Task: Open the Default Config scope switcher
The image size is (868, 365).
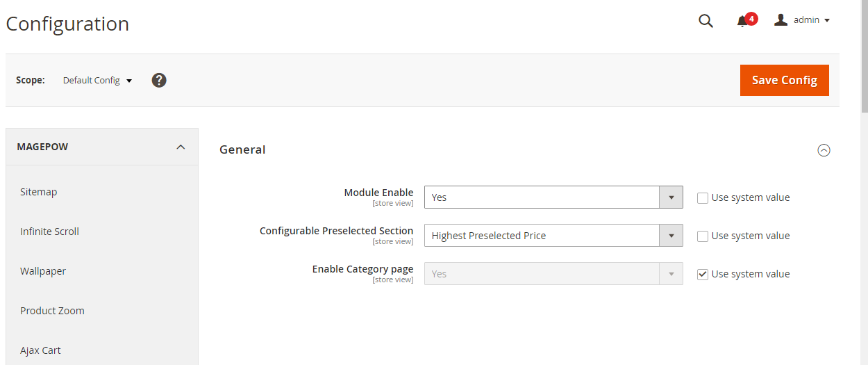Action: [97, 81]
